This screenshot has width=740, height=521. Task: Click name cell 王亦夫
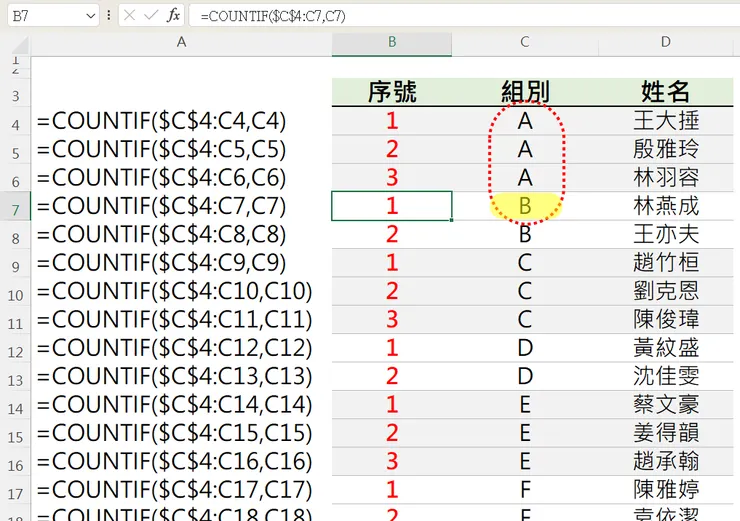pyautogui.click(x=665, y=235)
